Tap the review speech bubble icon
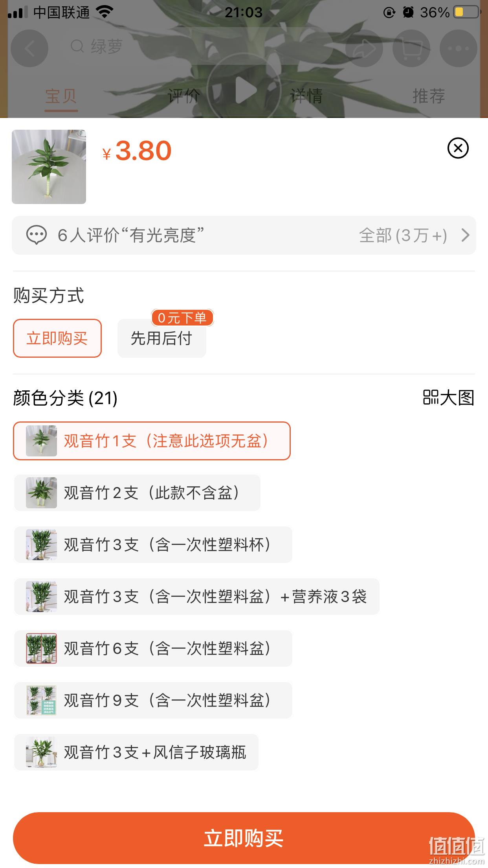This screenshot has height=868, width=488. tap(36, 235)
